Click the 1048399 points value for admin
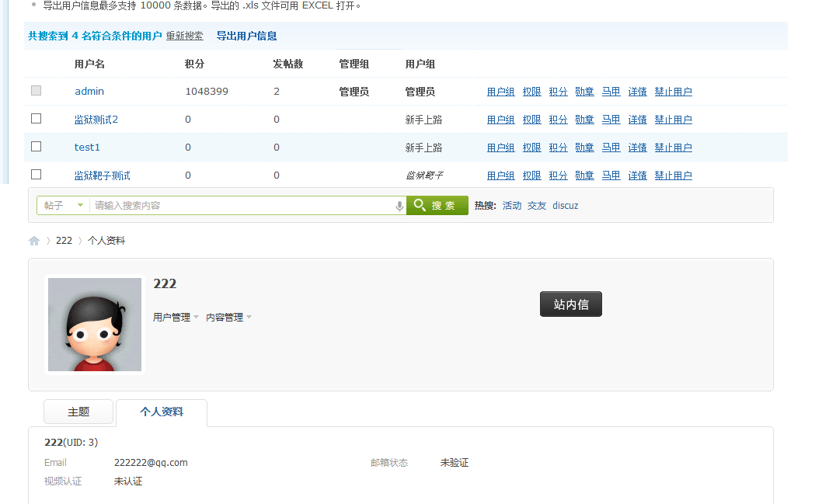This screenshot has width=836, height=504. 207,91
